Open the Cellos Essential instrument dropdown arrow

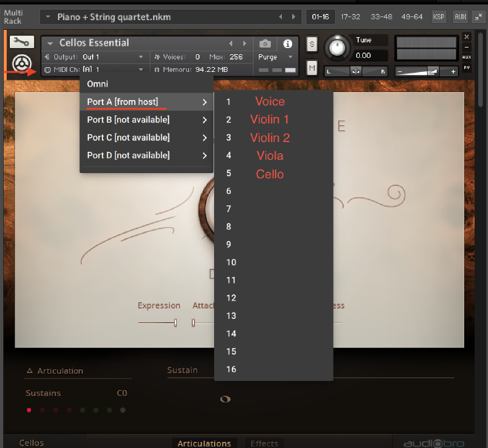pos(50,43)
